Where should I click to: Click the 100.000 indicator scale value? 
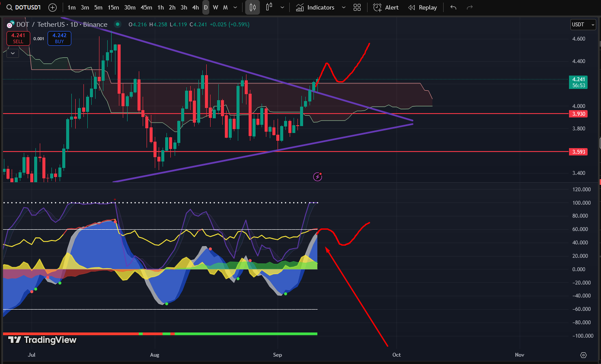(581, 203)
